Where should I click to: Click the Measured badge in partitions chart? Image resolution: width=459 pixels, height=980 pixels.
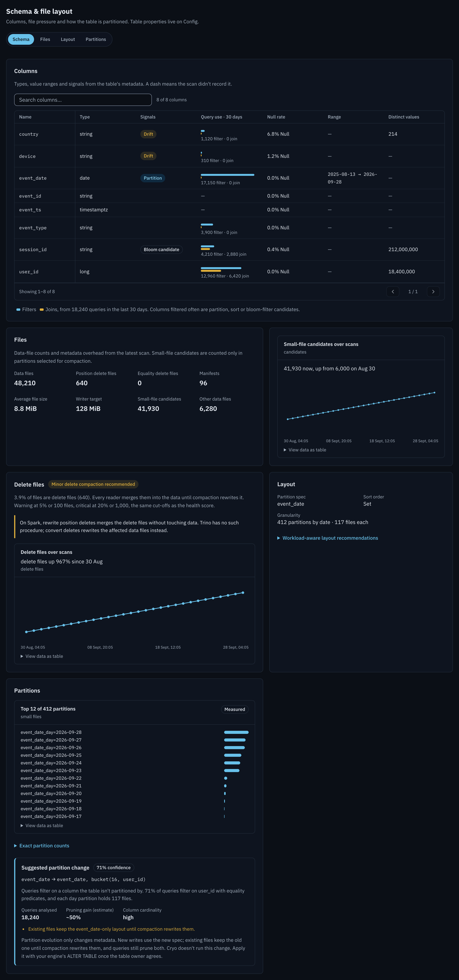[235, 710]
